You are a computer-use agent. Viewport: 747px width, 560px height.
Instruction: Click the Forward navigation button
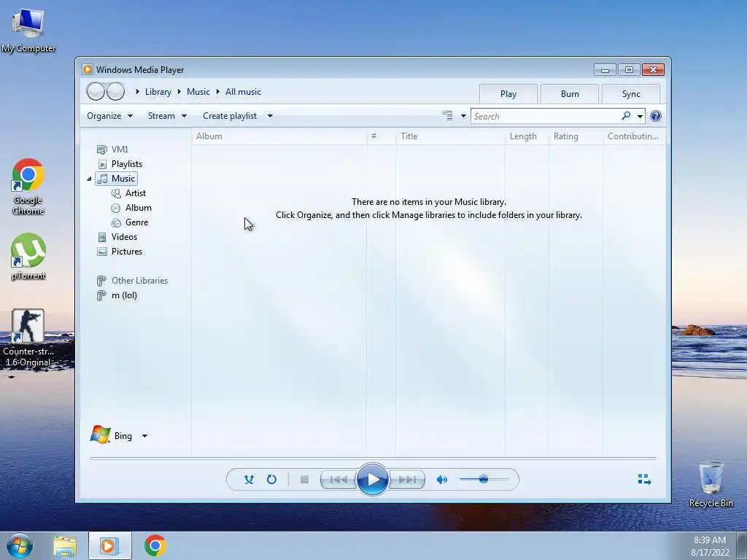(x=115, y=91)
